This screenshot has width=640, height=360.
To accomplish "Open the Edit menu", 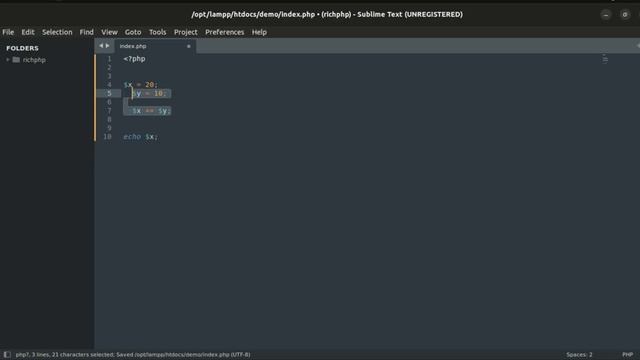I will [x=28, y=32].
